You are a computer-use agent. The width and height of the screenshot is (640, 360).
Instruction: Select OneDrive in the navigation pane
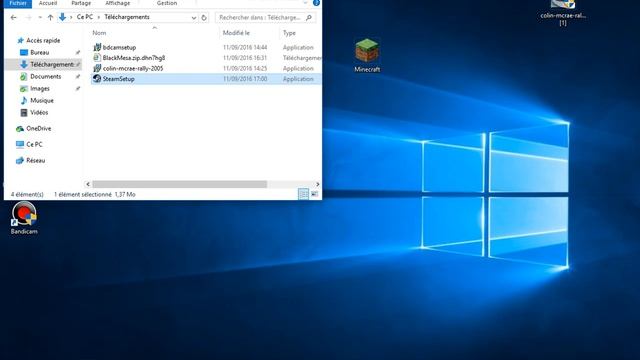[38, 128]
